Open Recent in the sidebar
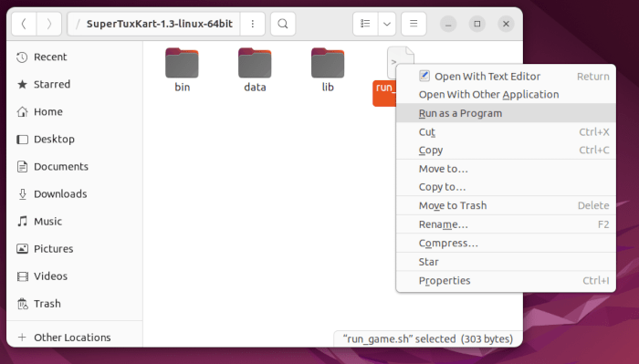The height and width of the screenshot is (364, 639). [x=75, y=57]
